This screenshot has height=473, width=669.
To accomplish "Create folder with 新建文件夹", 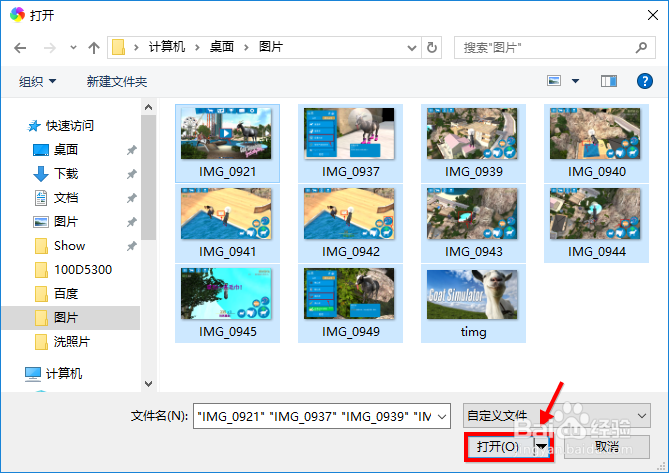I will tap(117, 81).
